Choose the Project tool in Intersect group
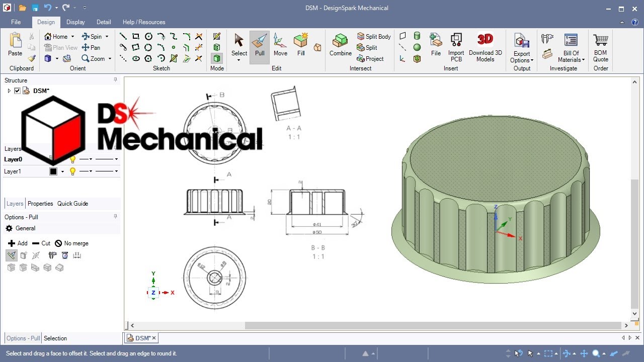 370,58
